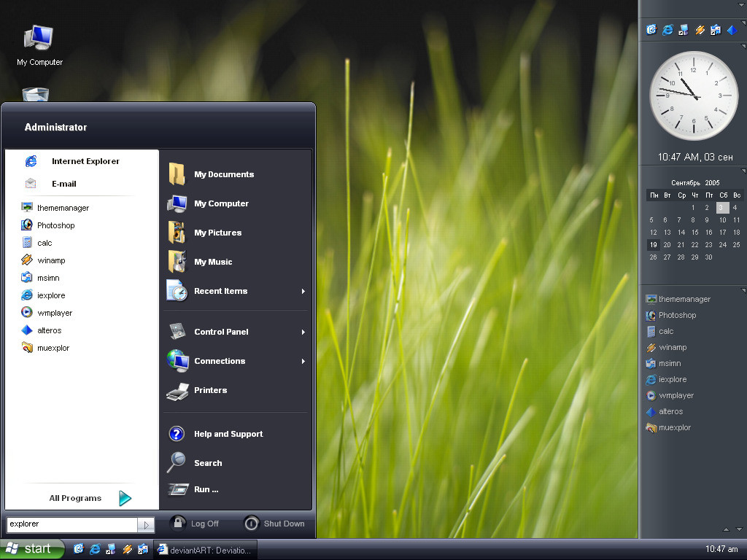Image resolution: width=747 pixels, height=560 pixels.
Task: Open Internet Explorer from the taskbar quick launch
Action: click(95, 549)
